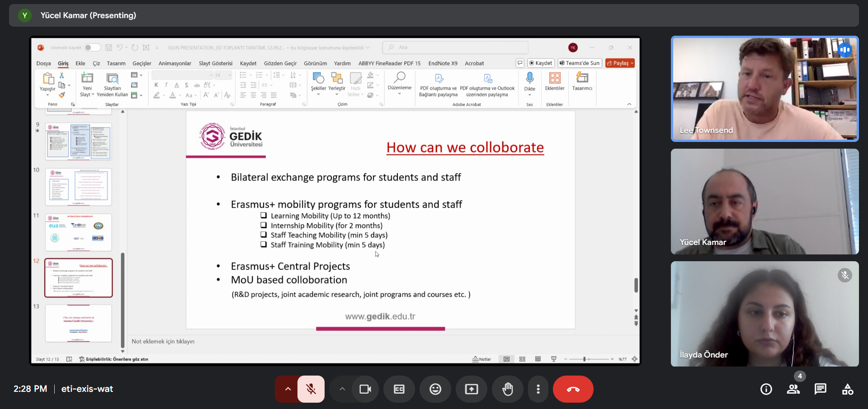This screenshot has height=409, width=868.
Task: Click the Paylaş share button
Action: (620, 63)
